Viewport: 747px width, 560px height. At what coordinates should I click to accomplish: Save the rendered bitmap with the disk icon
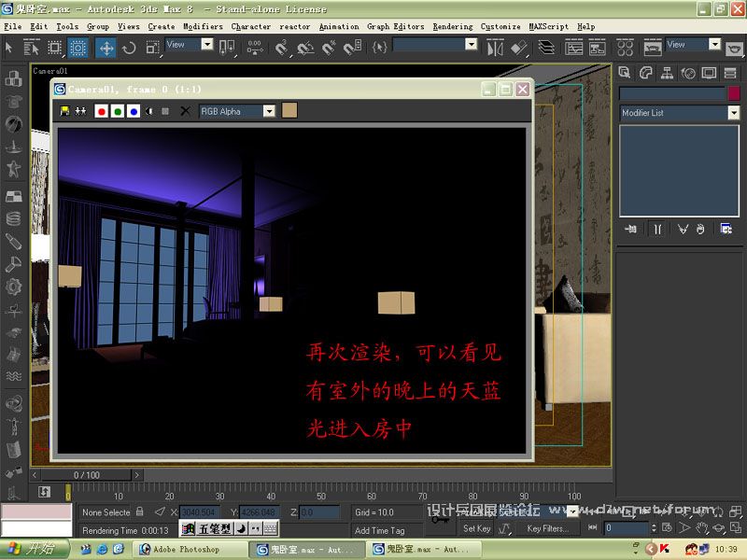point(64,111)
